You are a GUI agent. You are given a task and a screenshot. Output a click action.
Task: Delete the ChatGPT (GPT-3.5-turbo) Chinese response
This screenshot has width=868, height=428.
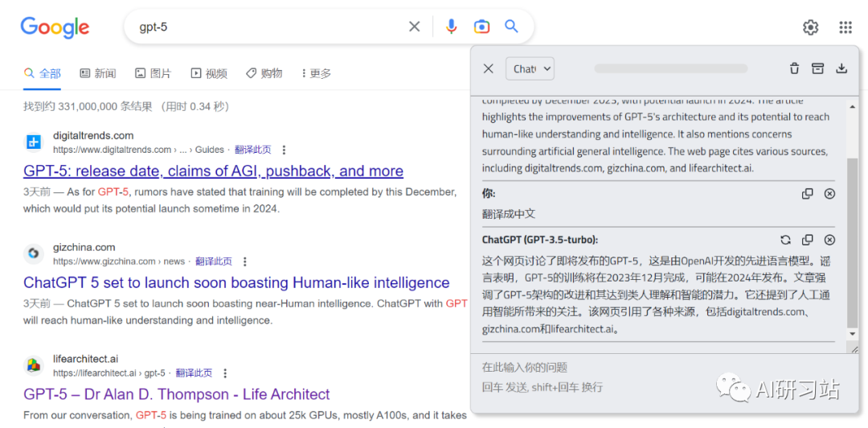click(x=829, y=240)
